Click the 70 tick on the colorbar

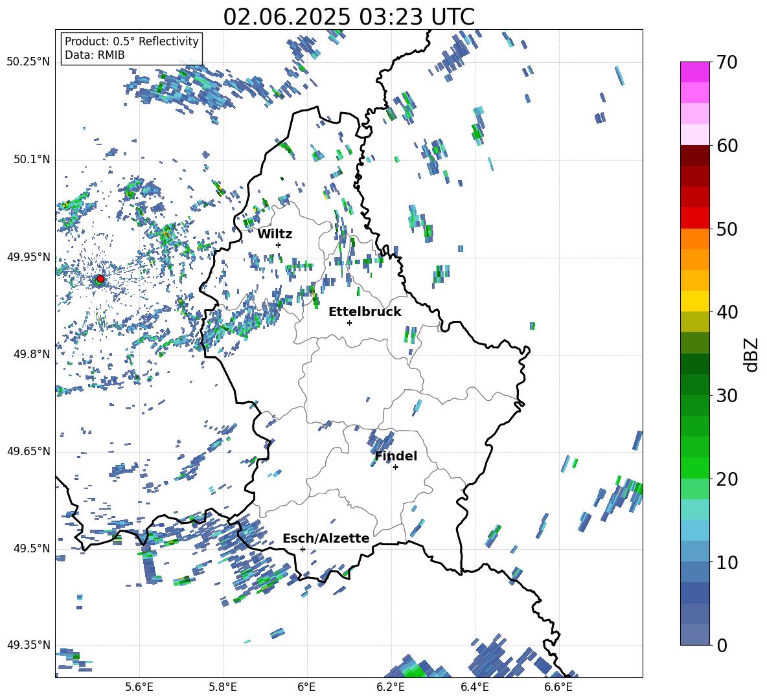pyautogui.click(x=727, y=62)
